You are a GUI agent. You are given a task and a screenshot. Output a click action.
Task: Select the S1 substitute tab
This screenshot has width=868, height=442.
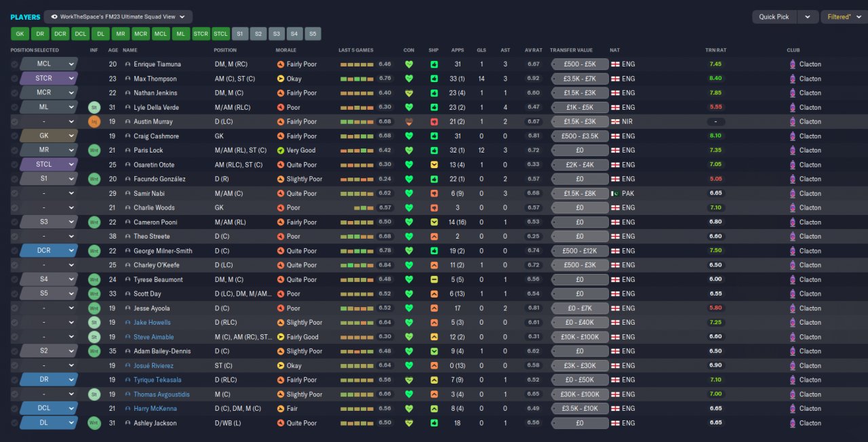tap(240, 33)
